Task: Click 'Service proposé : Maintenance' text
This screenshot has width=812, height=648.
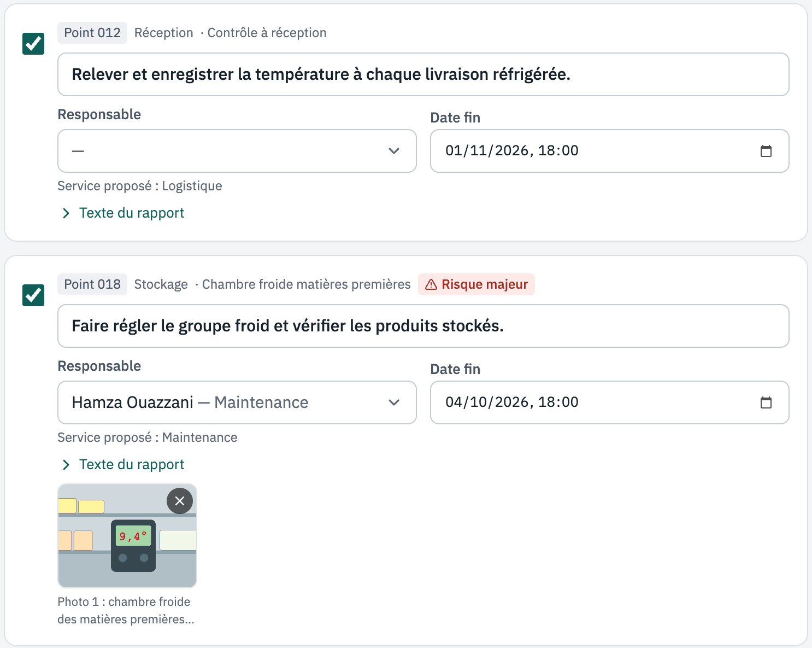Action: pyautogui.click(x=148, y=437)
